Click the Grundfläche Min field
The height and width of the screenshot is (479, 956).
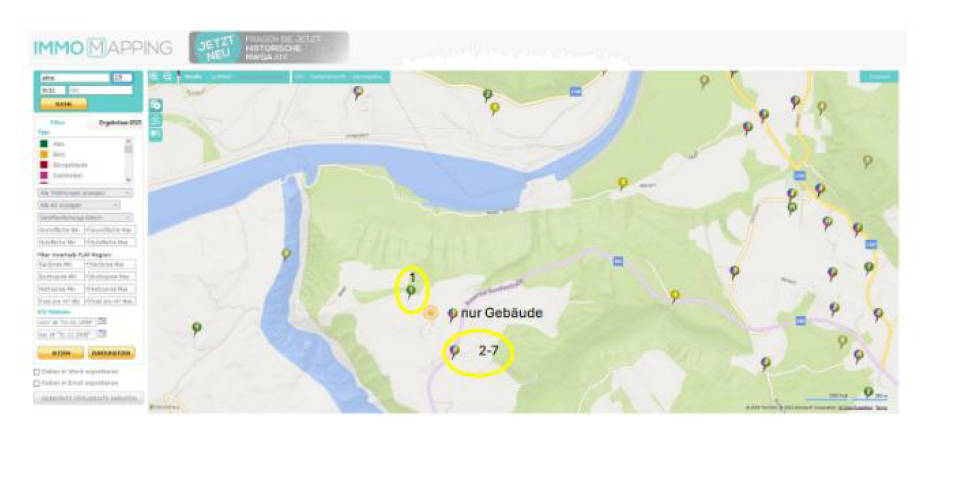click(x=61, y=230)
